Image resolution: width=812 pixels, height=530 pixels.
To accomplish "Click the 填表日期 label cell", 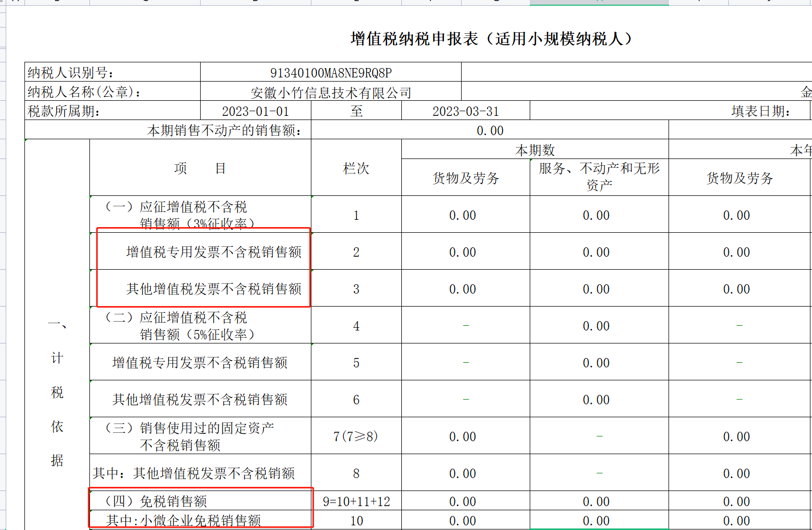I will tap(671, 111).
